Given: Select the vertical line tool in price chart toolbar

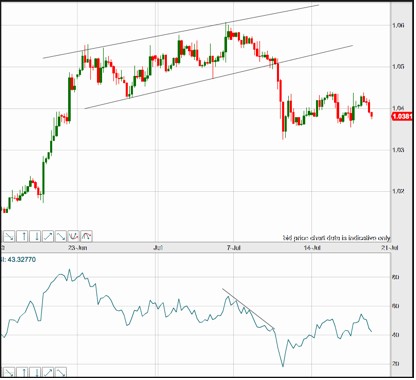Looking at the screenshot, I should [x=36, y=236].
